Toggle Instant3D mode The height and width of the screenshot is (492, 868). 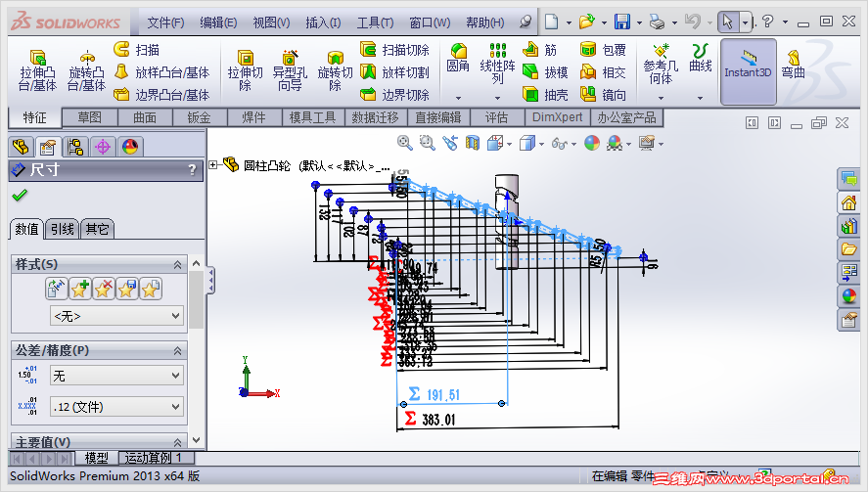pyautogui.click(x=748, y=70)
